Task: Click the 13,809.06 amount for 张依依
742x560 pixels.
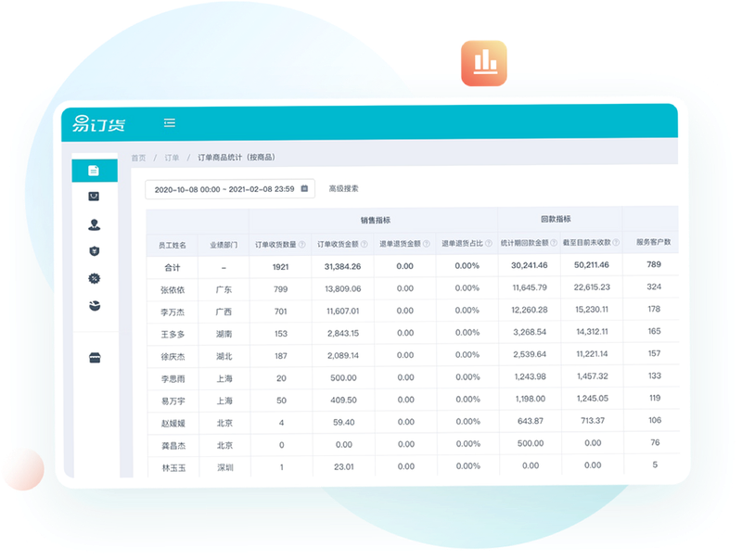Action: 342,289
